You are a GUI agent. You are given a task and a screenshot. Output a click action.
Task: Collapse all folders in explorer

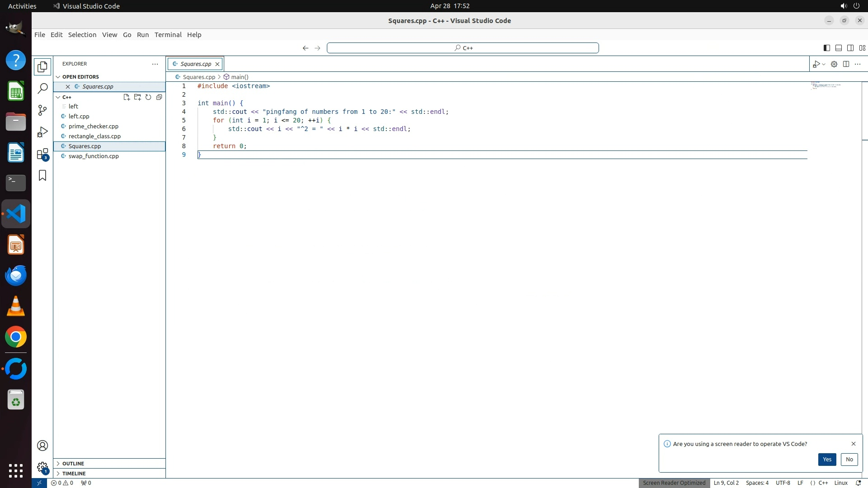[159, 97]
